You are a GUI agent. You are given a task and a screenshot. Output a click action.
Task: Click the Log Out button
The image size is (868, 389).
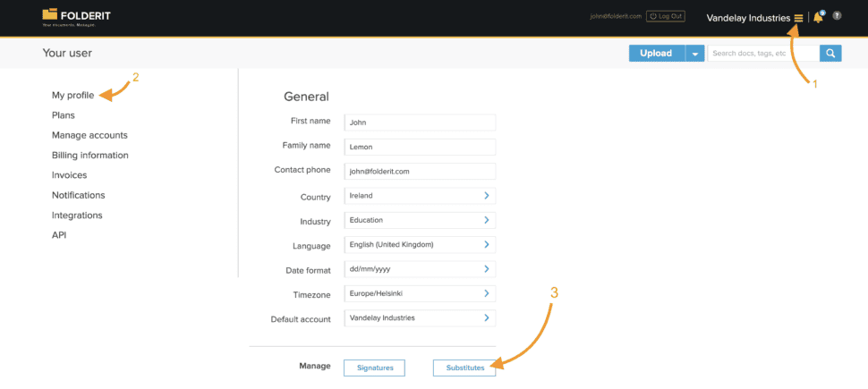click(666, 16)
